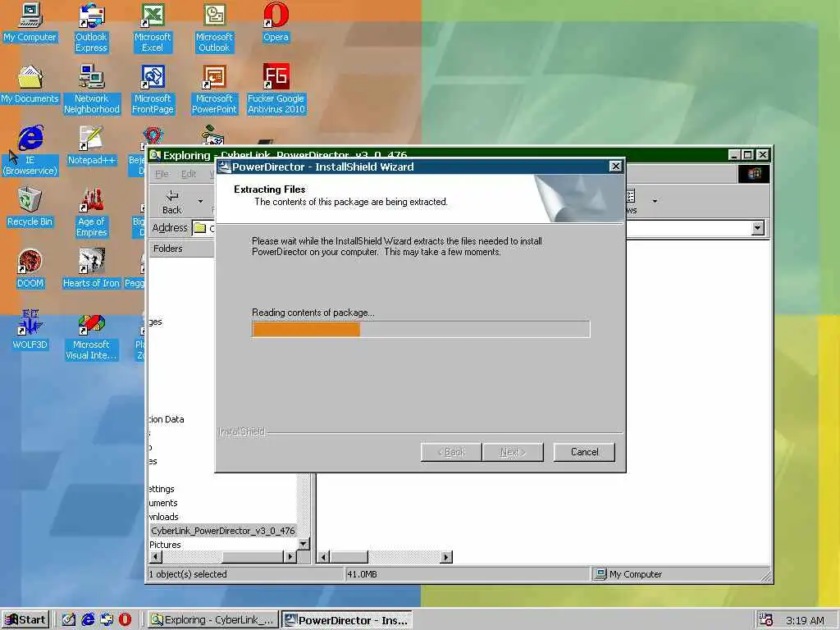Click the orange extraction progress bar
Screen dimensions: 840x630
[421, 330]
